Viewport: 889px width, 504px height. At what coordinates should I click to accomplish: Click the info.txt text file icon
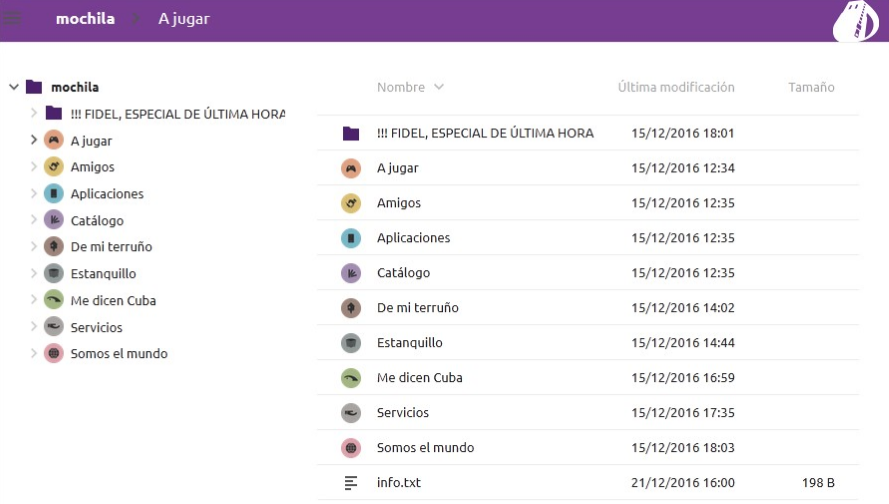(350, 483)
